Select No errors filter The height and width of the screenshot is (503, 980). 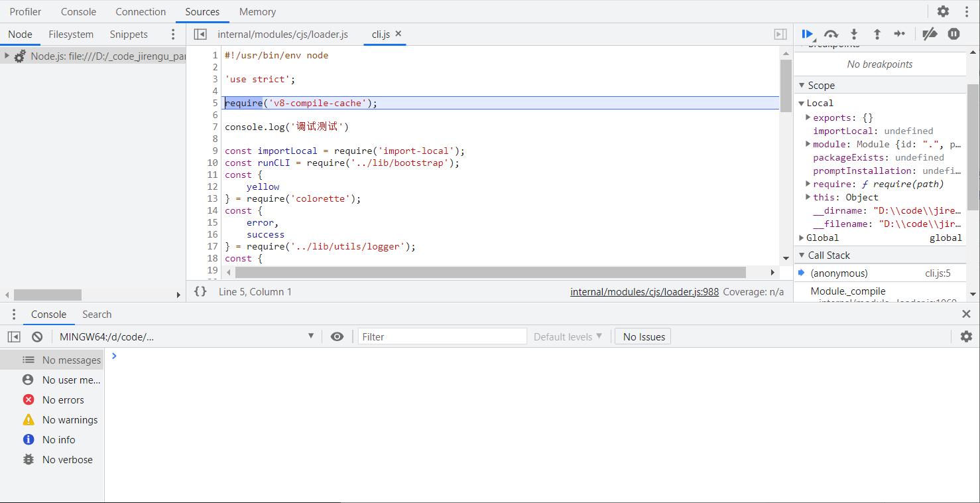click(52, 399)
